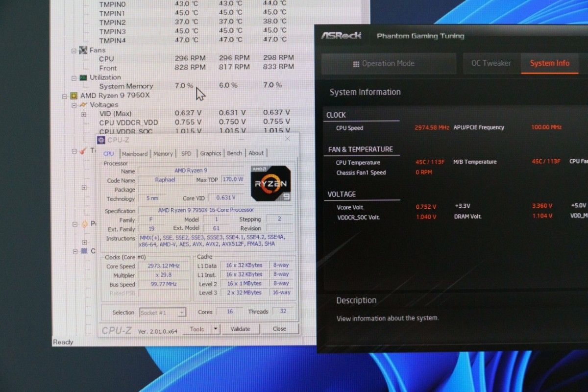Click the Ready status bar text
Viewport: 588px width, 392px height.
click(x=63, y=342)
